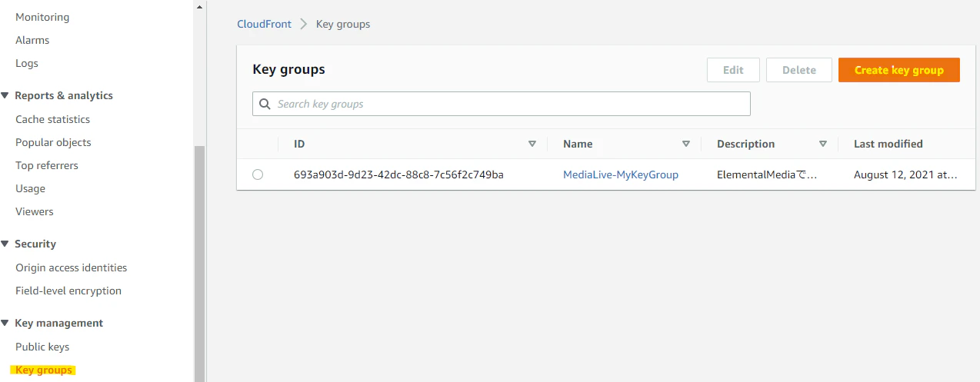The height and width of the screenshot is (382, 980).
Task: Select Key groups in the sidebar
Action: coord(44,370)
